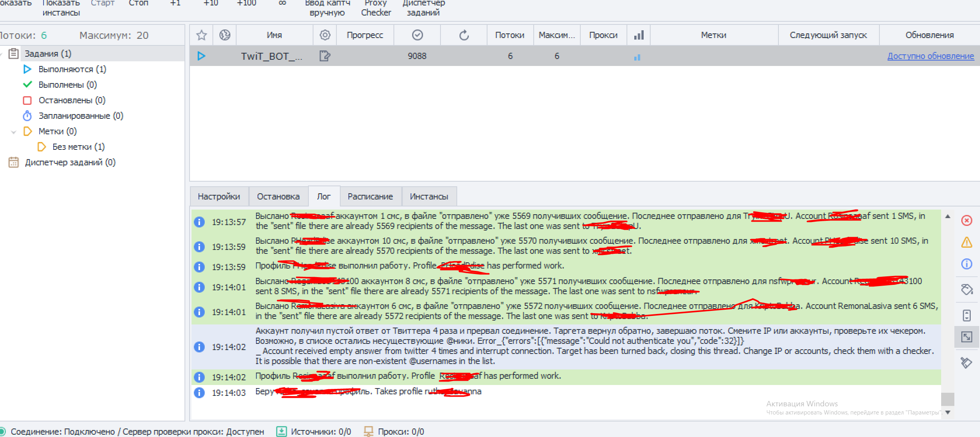
Task: Open the Доступно обновление link
Action: [930, 56]
